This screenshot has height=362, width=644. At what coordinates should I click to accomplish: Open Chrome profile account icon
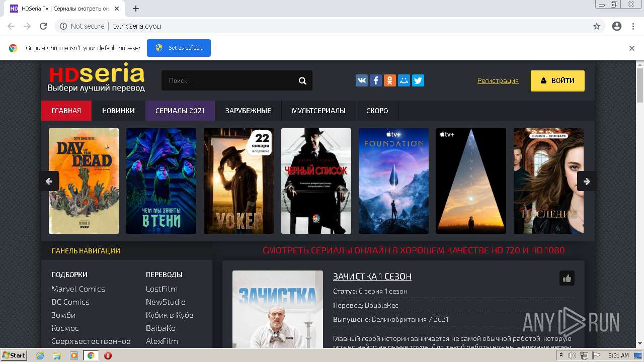(x=617, y=26)
